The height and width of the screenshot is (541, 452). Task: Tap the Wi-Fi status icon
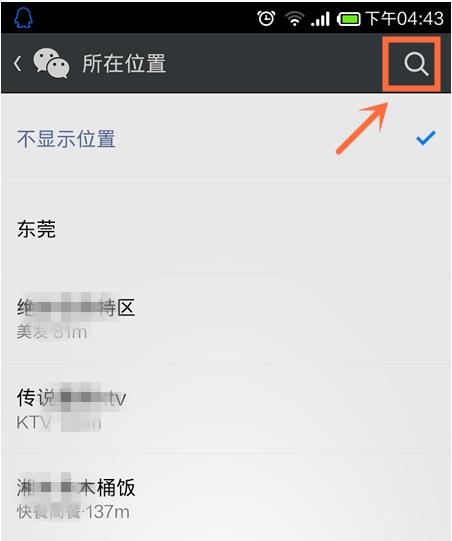(294, 18)
